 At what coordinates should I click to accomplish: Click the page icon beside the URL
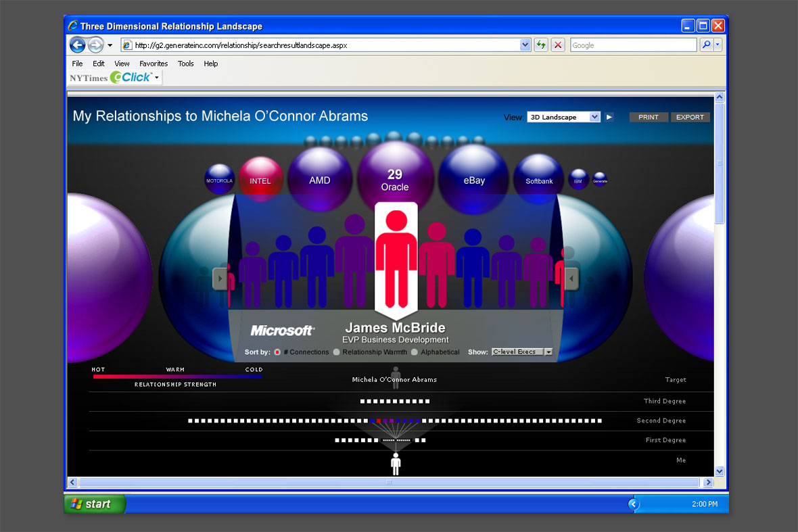click(x=127, y=45)
